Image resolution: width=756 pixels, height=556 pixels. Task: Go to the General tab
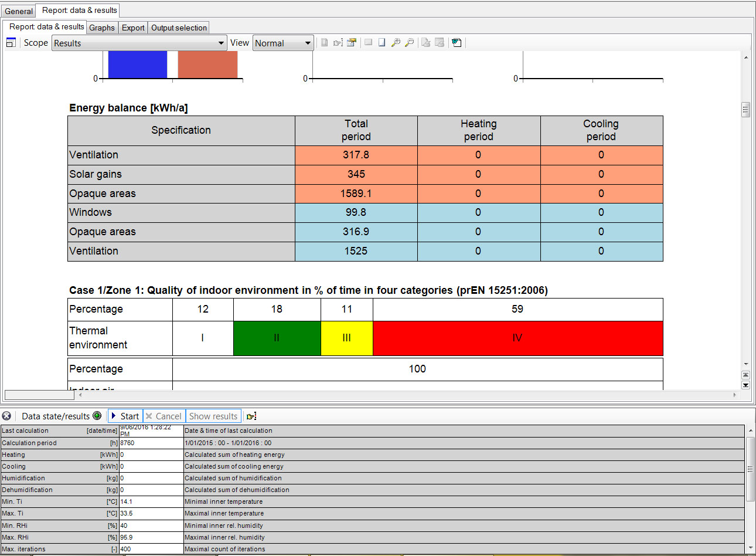click(x=19, y=11)
